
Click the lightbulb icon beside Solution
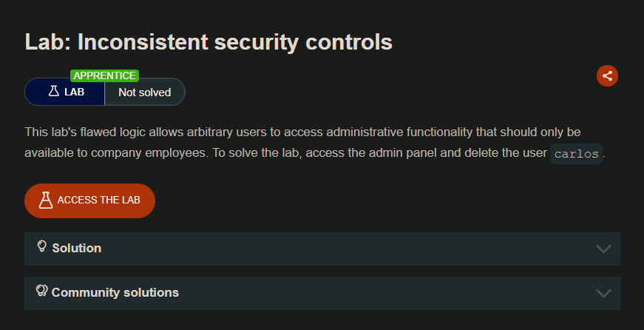click(42, 246)
